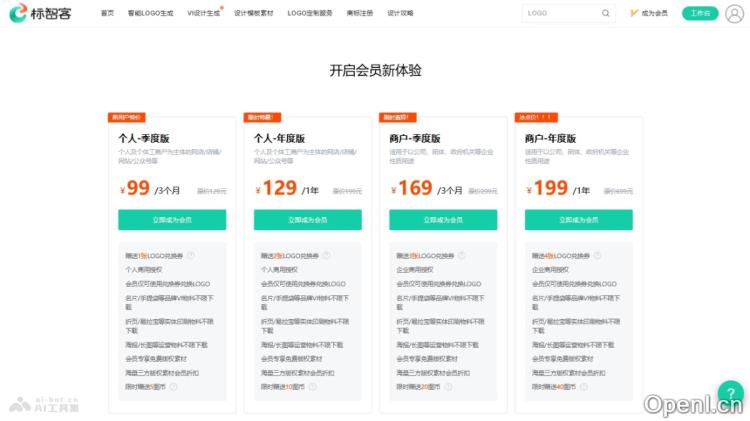The width and height of the screenshot is (750, 421).
Task: Open the 智能LOGO生成 navigation item
Action: [151, 13]
